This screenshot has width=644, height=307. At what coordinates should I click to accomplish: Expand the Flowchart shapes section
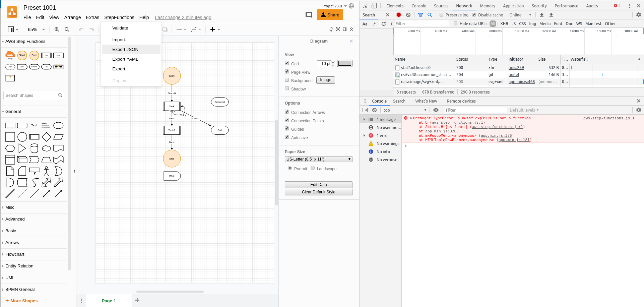click(x=15, y=254)
